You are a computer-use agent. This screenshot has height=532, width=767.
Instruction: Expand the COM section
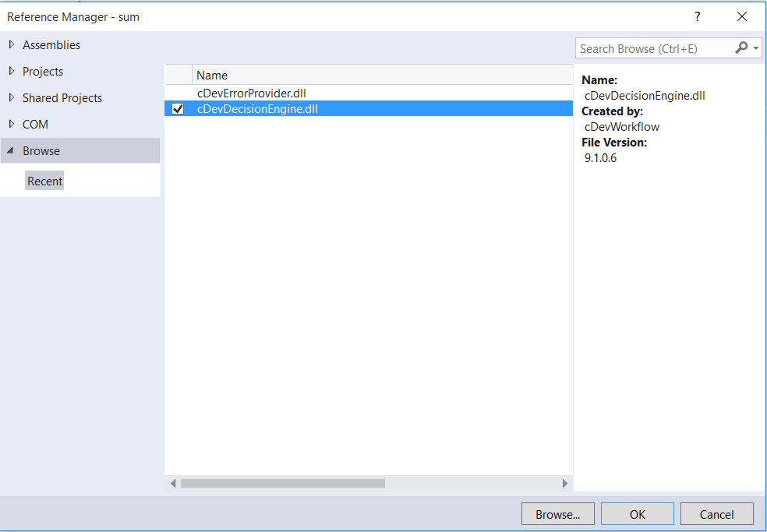(11, 124)
